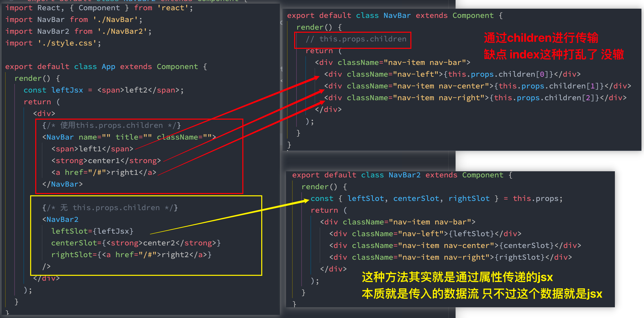
Task: Click the leftJsx constant declaration name
Action: pos(67,90)
